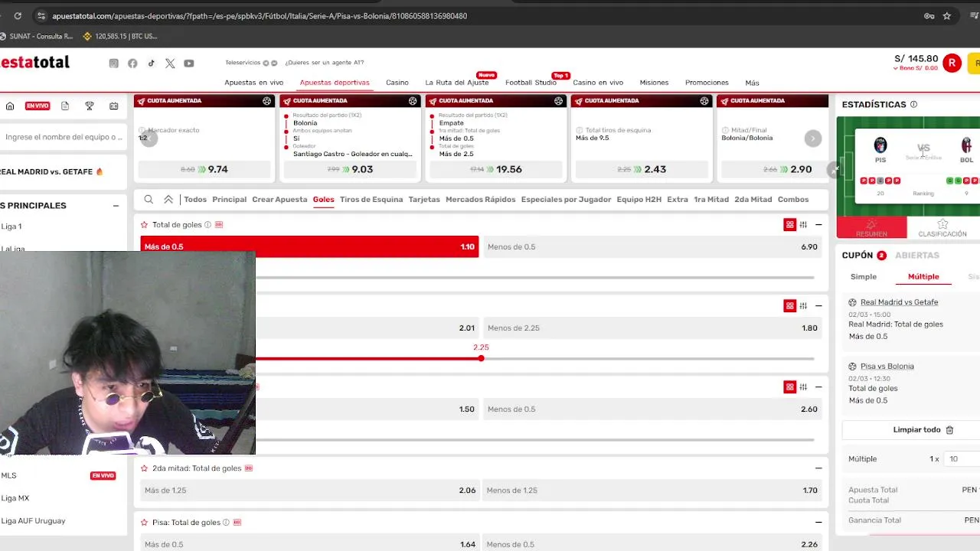The height and width of the screenshot is (551, 980).
Task: Click the trash icon on Limpiar todo
Action: point(949,430)
